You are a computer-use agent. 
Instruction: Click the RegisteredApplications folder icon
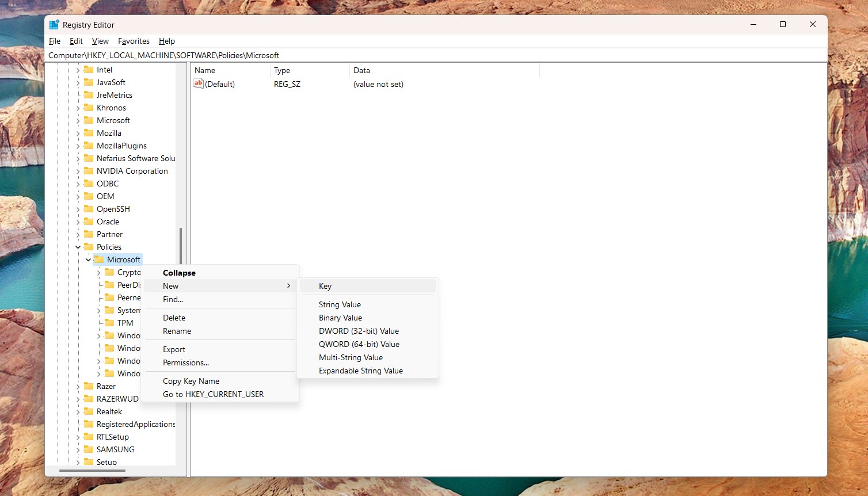tap(89, 424)
